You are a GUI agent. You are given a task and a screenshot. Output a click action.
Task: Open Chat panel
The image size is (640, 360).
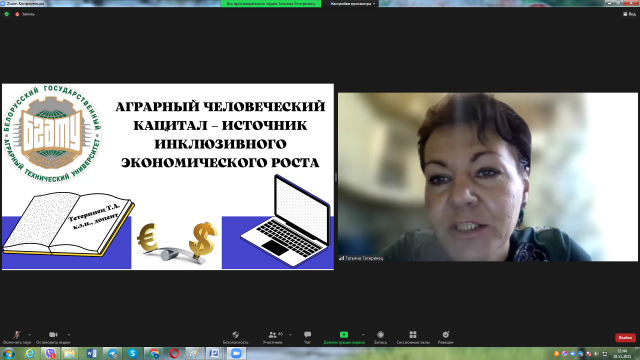pos(307,337)
